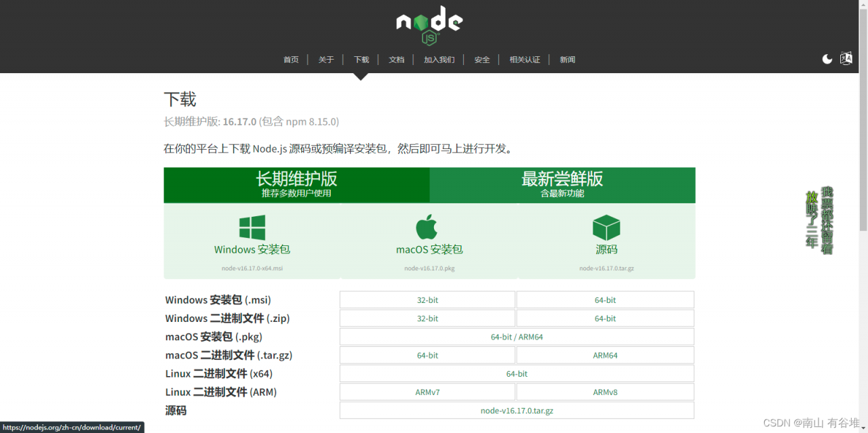Screen dimensions: 868x433
Task: Download macOS .pkg 64-bit / ARM64 installer
Action: (517, 337)
